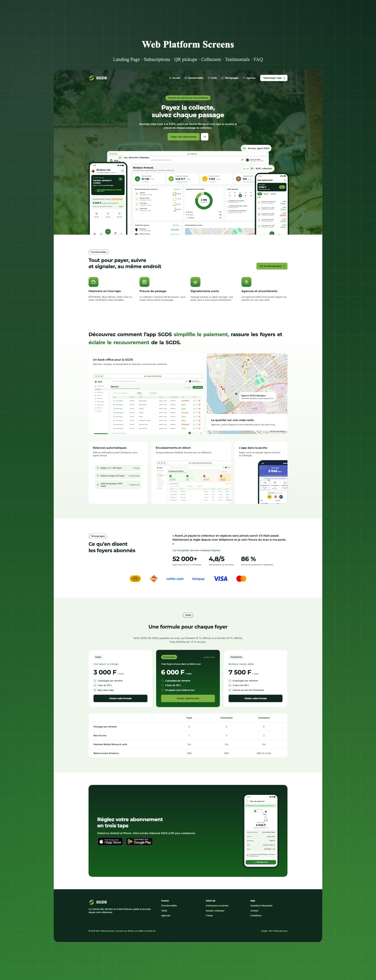Click the Télécharger l'app button

click(x=274, y=78)
